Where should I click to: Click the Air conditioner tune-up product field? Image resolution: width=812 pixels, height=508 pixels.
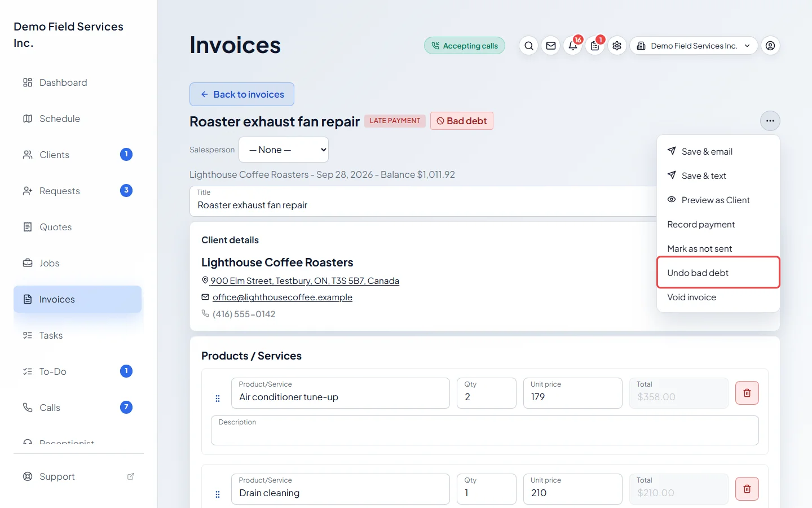coord(341,393)
